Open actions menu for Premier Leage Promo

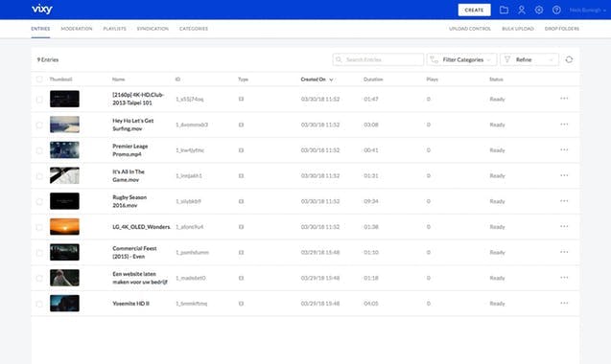click(564, 149)
